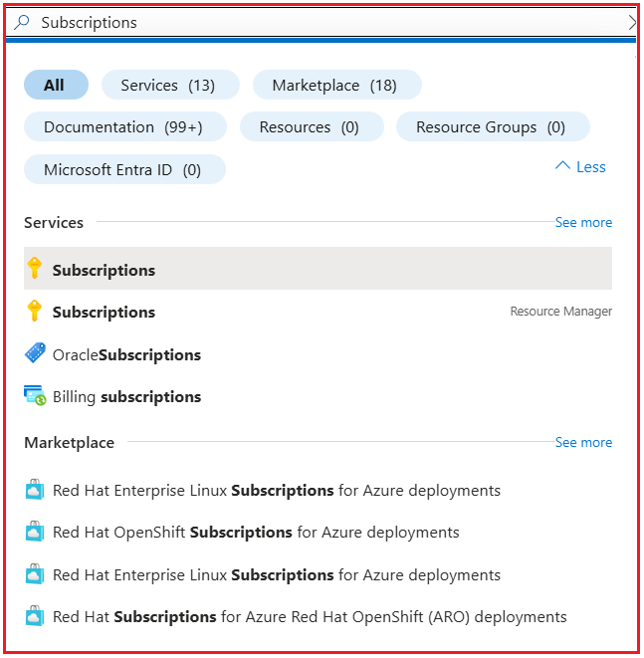Select the All filter pill
The height and width of the screenshot is (658, 644).
pos(56,85)
